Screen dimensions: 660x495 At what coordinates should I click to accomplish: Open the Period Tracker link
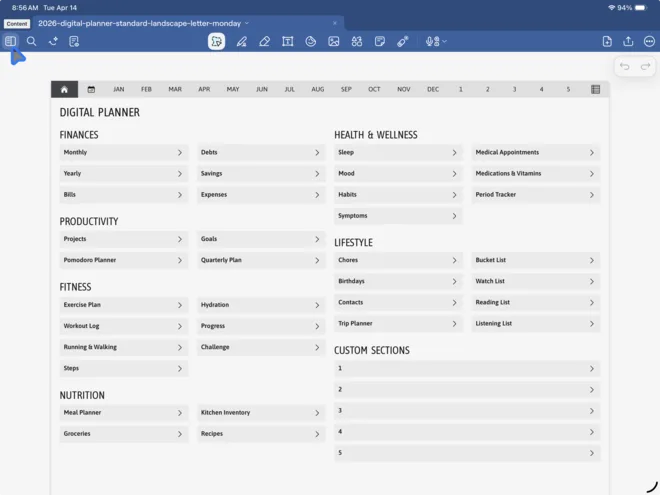coord(535,194)
